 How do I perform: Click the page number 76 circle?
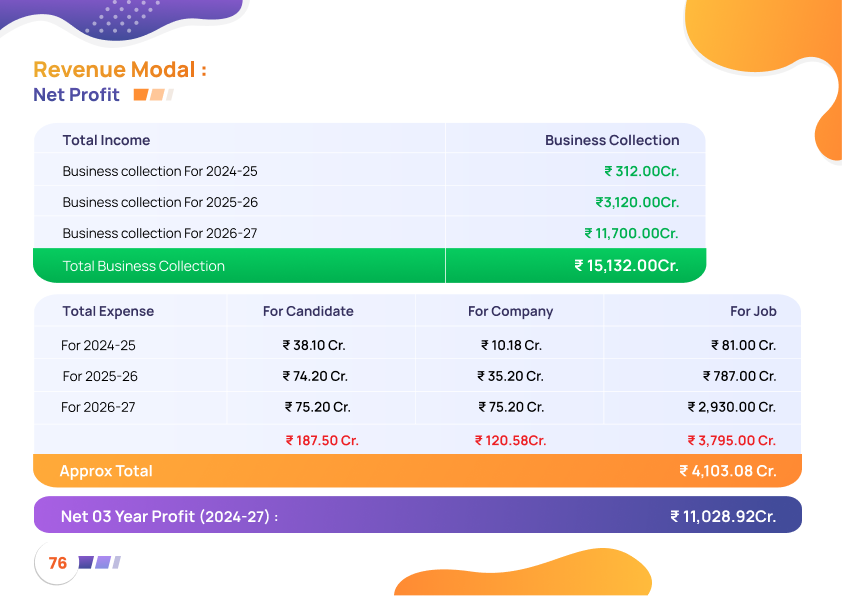pyautogui.click(x=58, y=563)
